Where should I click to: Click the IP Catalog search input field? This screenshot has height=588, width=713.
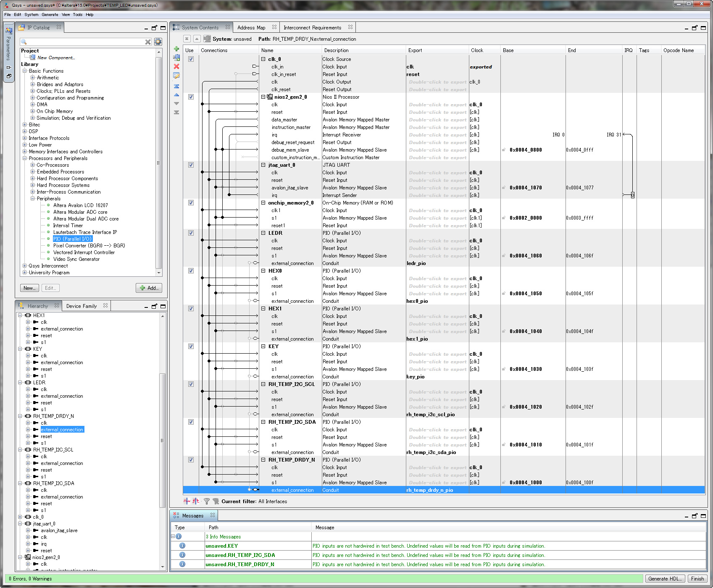point(85,42)
